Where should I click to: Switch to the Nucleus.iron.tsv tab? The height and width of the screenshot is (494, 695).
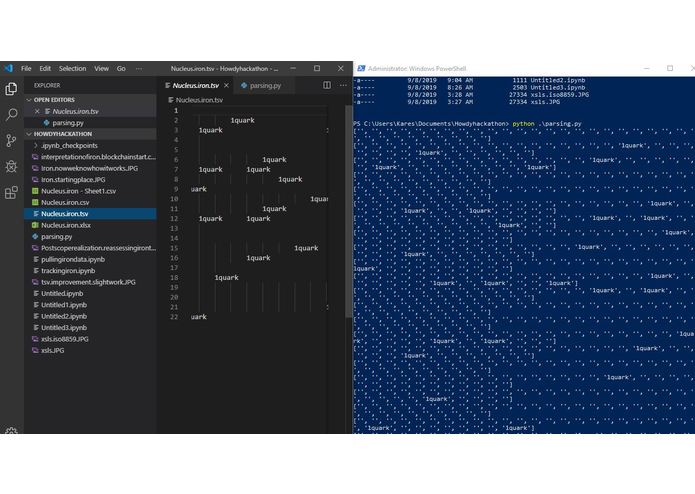pyautogui.click(x=195, y=86)
